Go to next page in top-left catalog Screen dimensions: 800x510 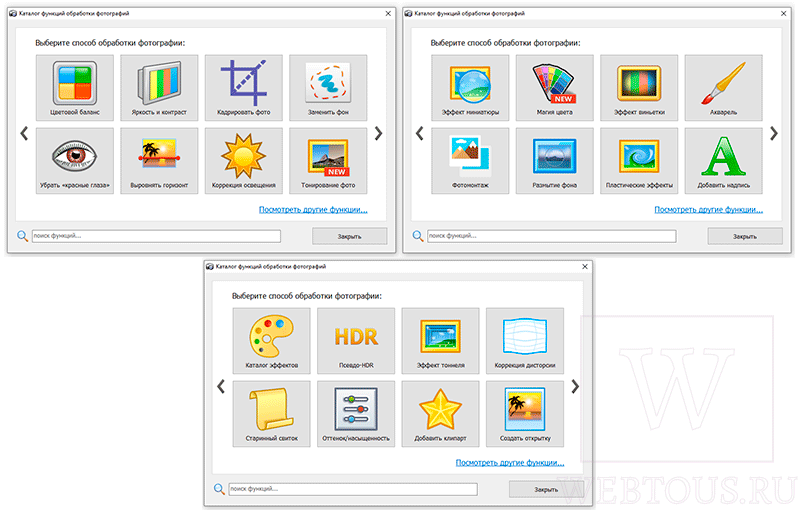378,134
